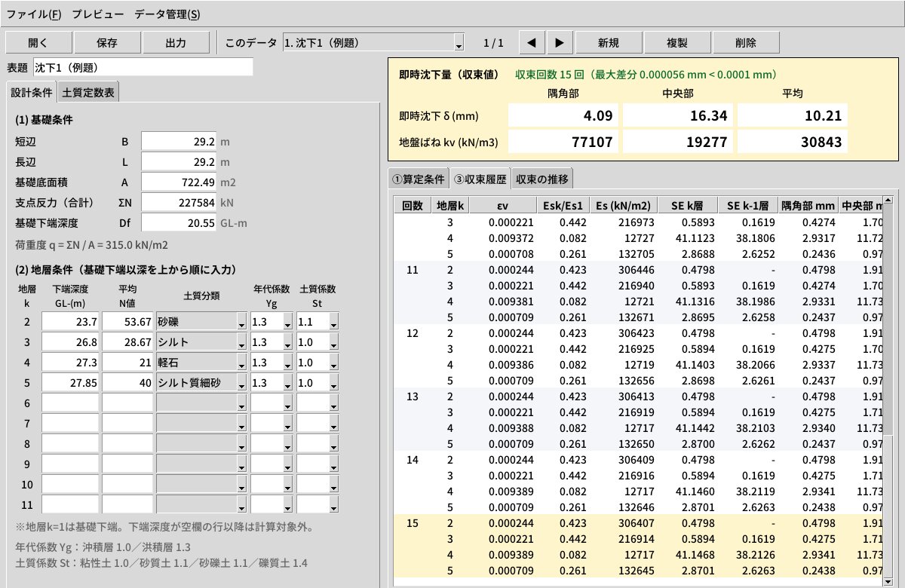This screenshot has height=588, width=905.
Task: Open the ファイル(F) menu
Action: [34, 14]
